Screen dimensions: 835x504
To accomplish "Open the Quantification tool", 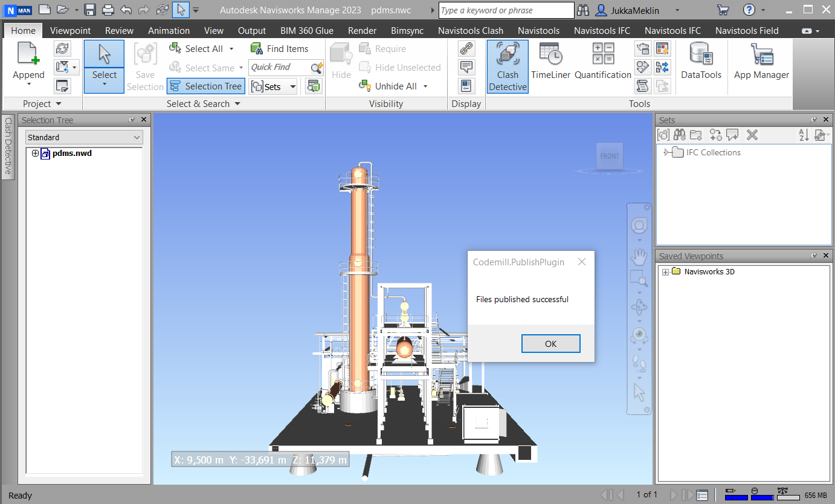I will tap(603, 62).
